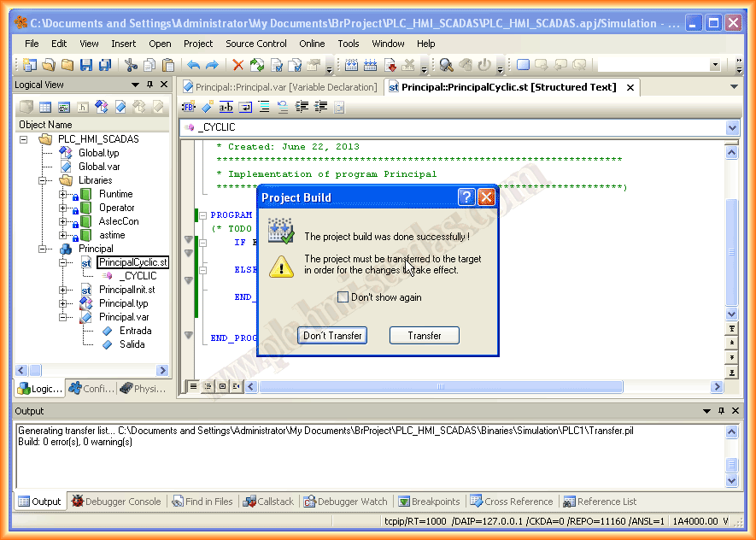Click the Undo arrow icon
756x540 pixels.
pyautogui.click(x=193, y=65)
